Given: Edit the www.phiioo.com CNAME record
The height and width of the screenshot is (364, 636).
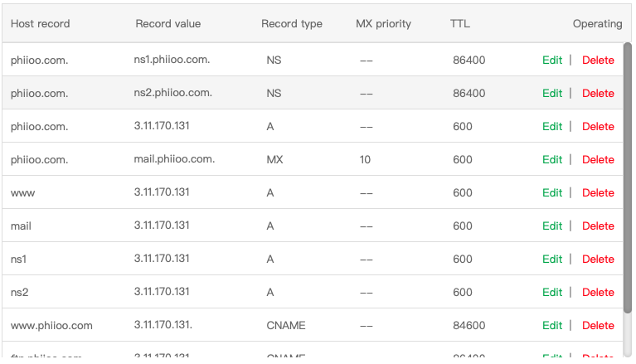Looking at the screenshot, I should point(551,325).
